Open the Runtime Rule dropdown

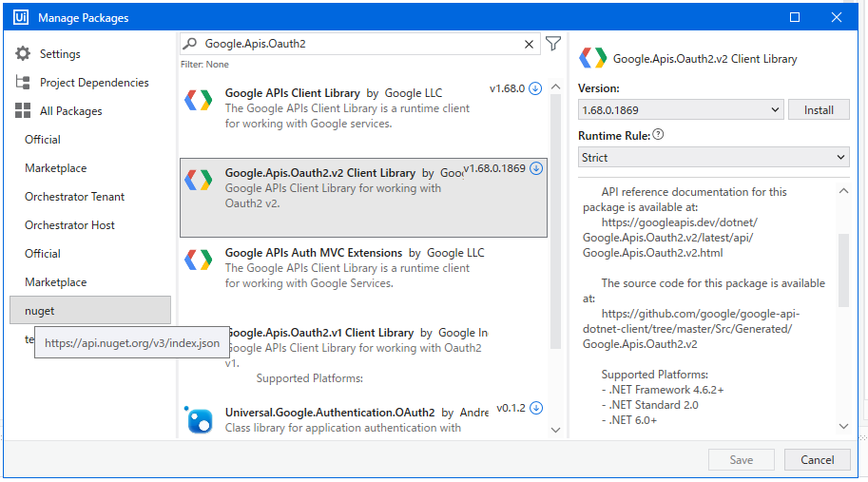(713, 158)
